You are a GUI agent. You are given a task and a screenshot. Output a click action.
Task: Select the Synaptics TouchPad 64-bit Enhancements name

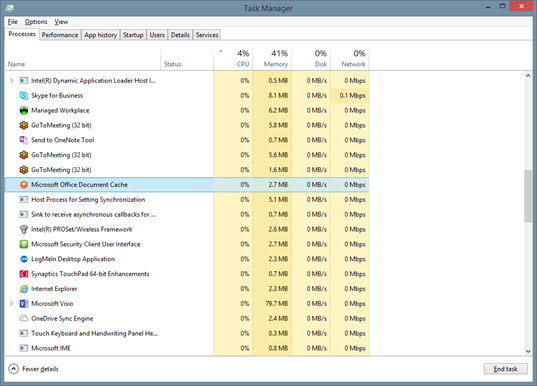[90, 274]
